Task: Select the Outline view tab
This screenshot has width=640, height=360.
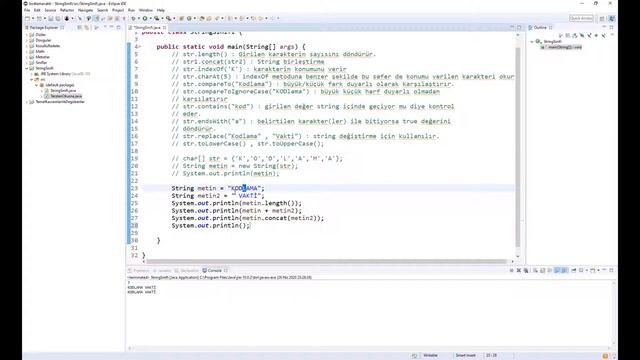Action: (540, 27)
